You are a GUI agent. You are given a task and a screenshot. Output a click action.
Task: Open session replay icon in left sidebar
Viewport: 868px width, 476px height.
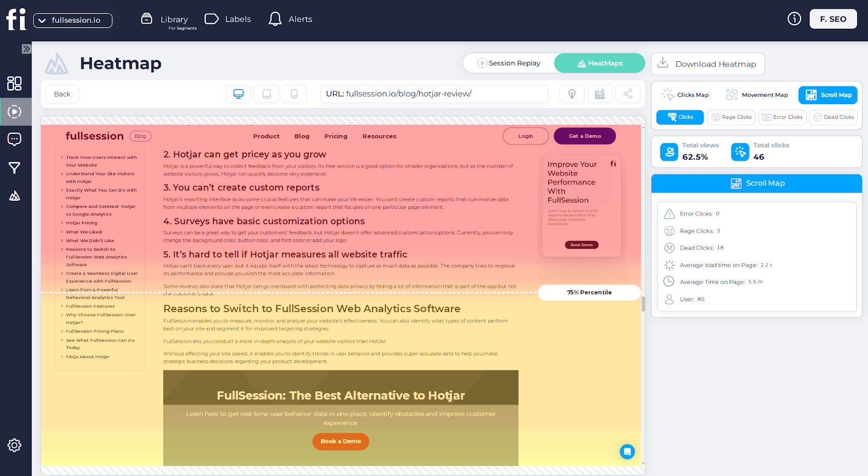click(15, 112)
